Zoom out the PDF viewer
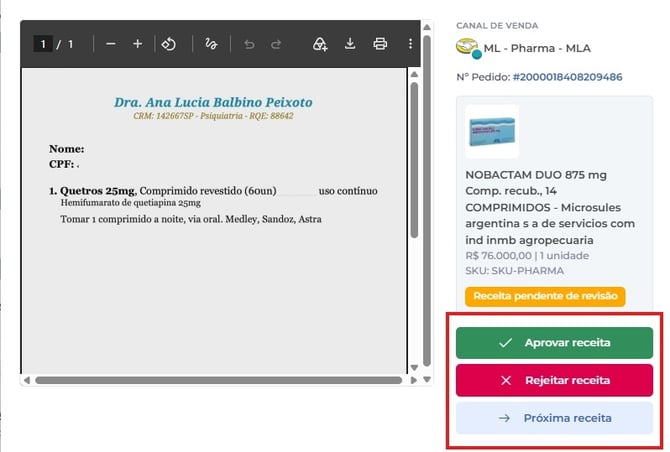 [x=111, y=44]
